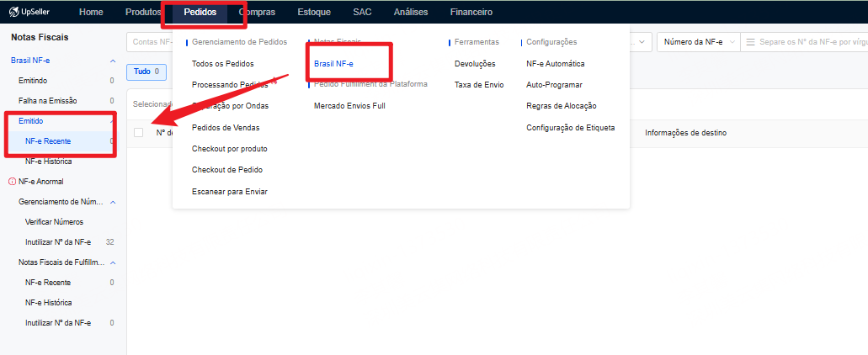
Task: Go to the Estoque menu
Action: point(314,13)
